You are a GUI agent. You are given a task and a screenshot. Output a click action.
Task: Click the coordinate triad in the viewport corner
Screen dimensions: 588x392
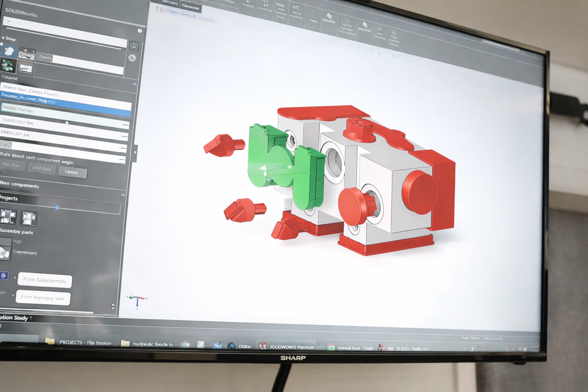tap(138, 301)
